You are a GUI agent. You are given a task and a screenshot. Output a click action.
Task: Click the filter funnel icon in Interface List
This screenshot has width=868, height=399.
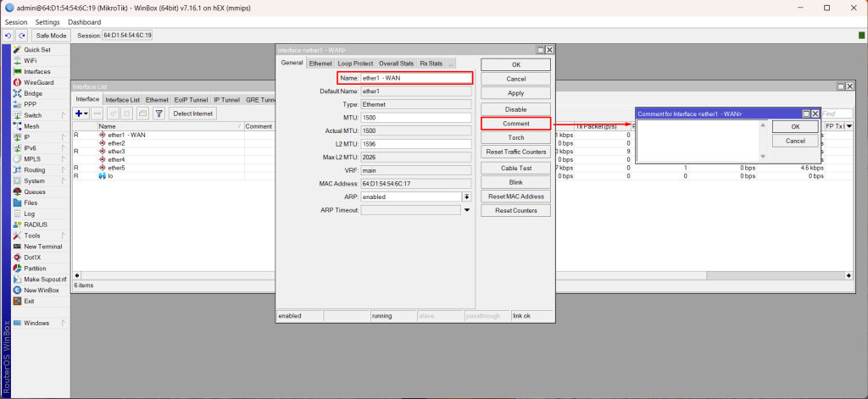[x=159, y=114]
